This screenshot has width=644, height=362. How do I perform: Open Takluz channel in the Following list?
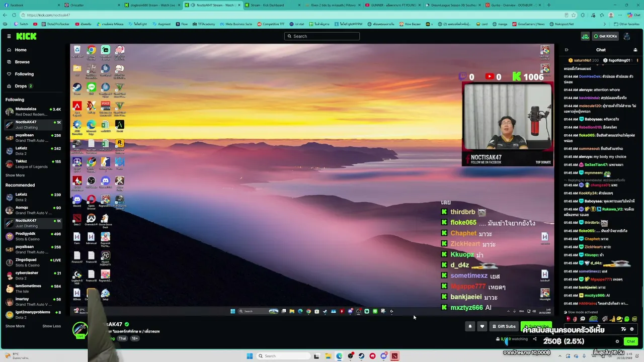click(33, 164)
